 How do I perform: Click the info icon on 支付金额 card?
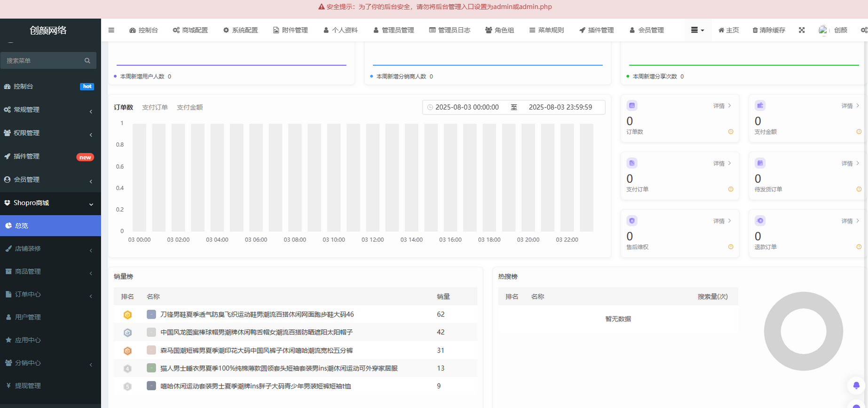click(x=859, y=132)
